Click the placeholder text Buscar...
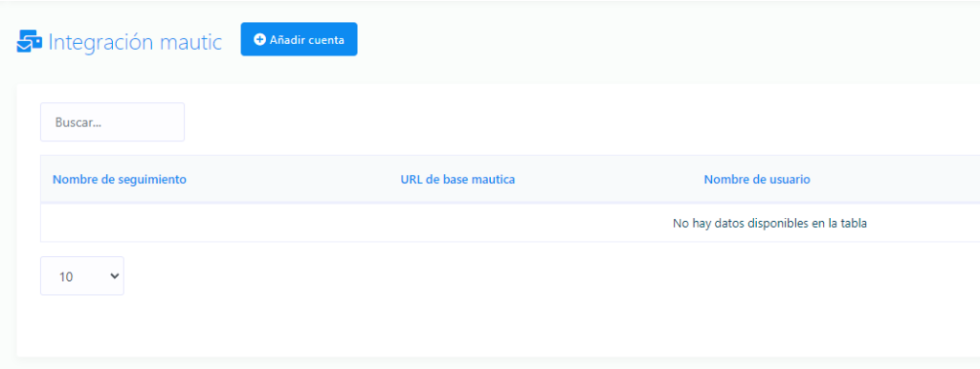This screenshot has height=369, width=980. [78, 122]
